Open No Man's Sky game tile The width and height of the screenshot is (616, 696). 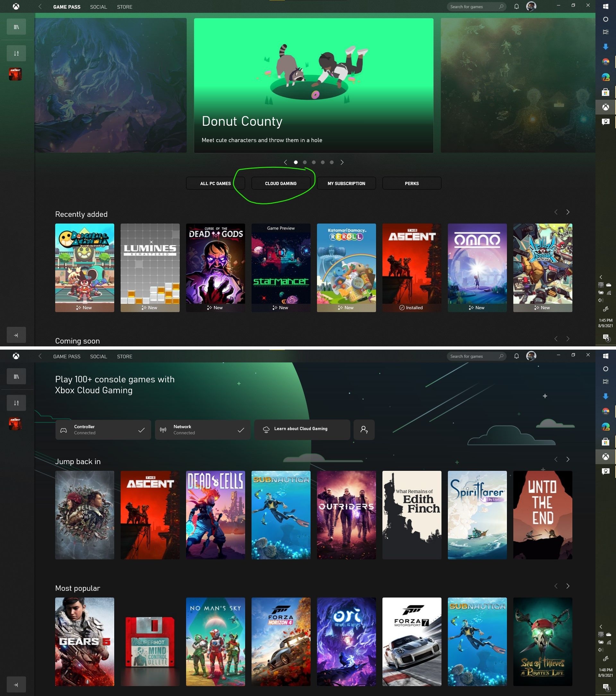pyautogui.click(x=215, y=642)
